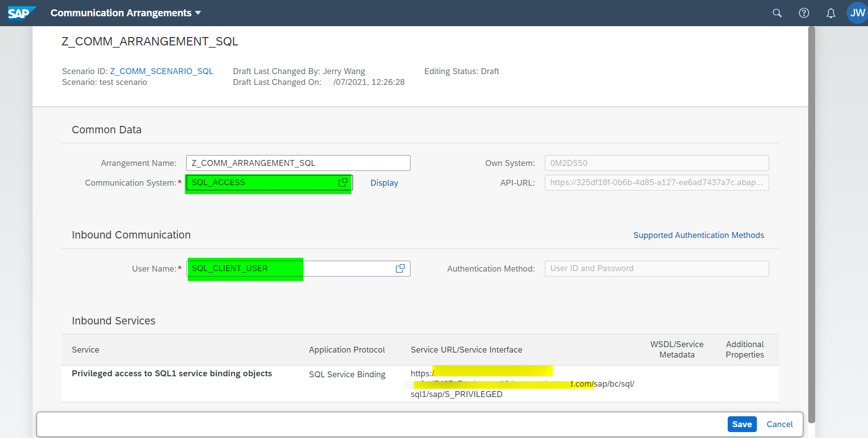The height and width of the screenshot is (438, 868).
Task: Click the Additional Properties column header
Action: pyautogui.click(x=744, y=350)
